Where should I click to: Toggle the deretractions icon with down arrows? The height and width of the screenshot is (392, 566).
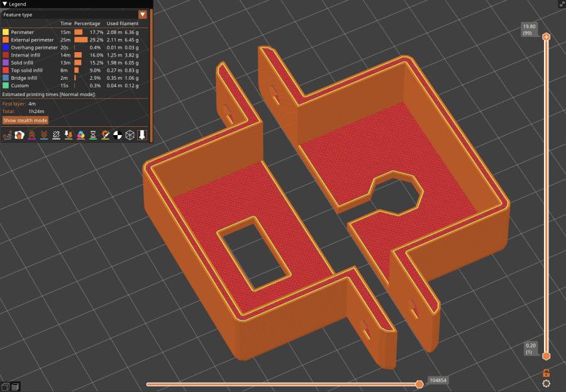pyautogui.click(x=44, y=135)
